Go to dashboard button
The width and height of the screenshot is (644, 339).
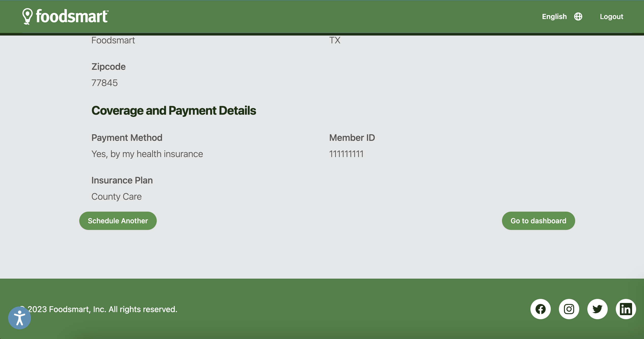click(538, 221)
